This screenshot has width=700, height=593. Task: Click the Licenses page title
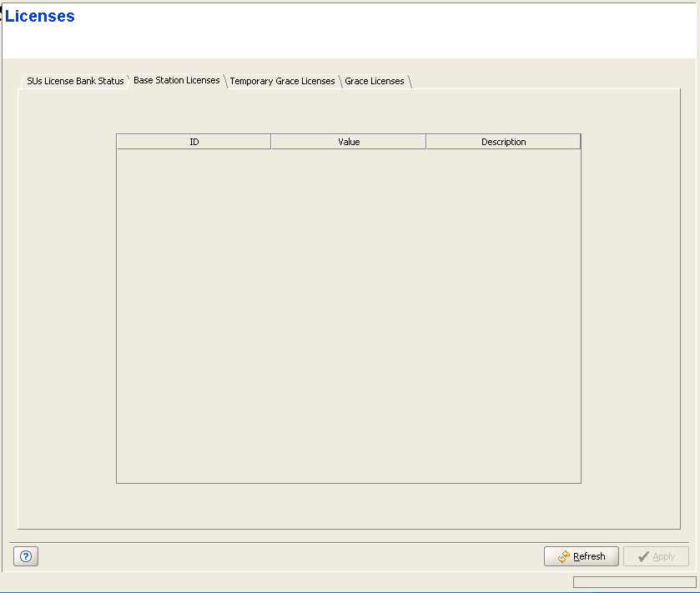coord(40,17)
